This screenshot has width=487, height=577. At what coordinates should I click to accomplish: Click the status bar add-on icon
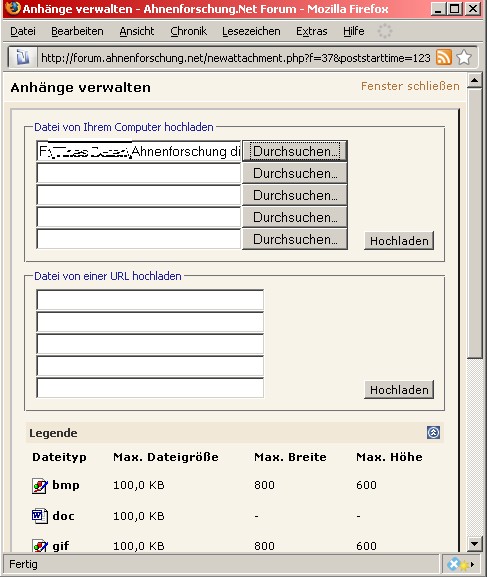pos(459,564)
